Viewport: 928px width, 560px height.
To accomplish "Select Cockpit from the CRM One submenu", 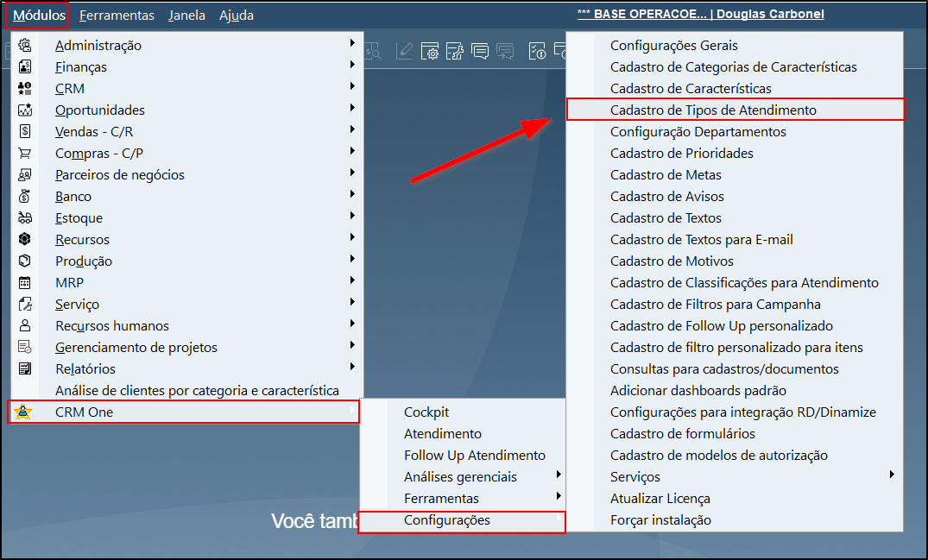I will (x=426, y=412).
